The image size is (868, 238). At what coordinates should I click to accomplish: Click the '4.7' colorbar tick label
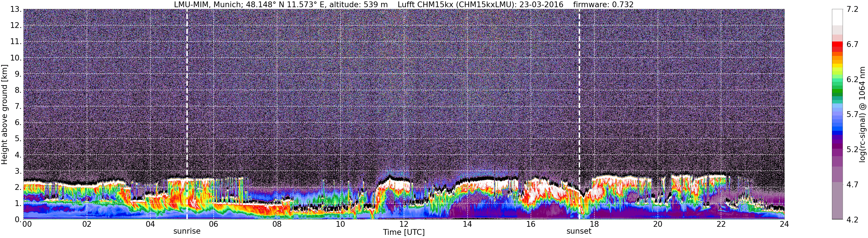[x=852, y=184]
